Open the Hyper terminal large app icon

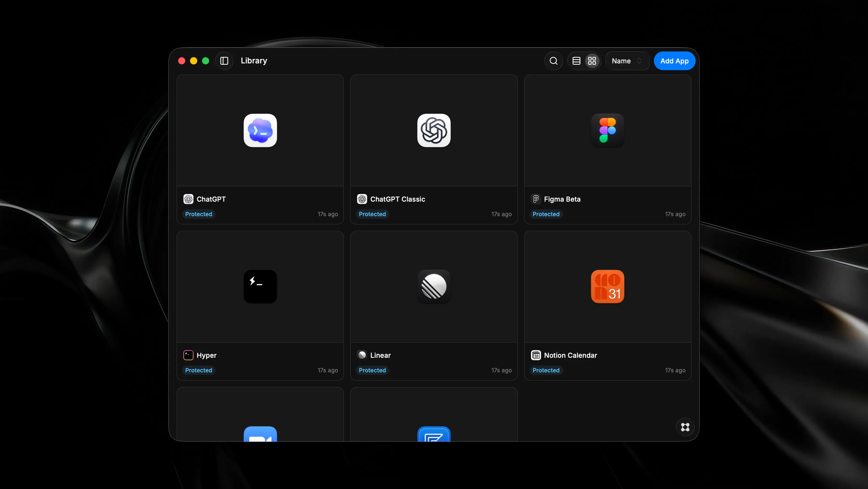pos(260,287)
